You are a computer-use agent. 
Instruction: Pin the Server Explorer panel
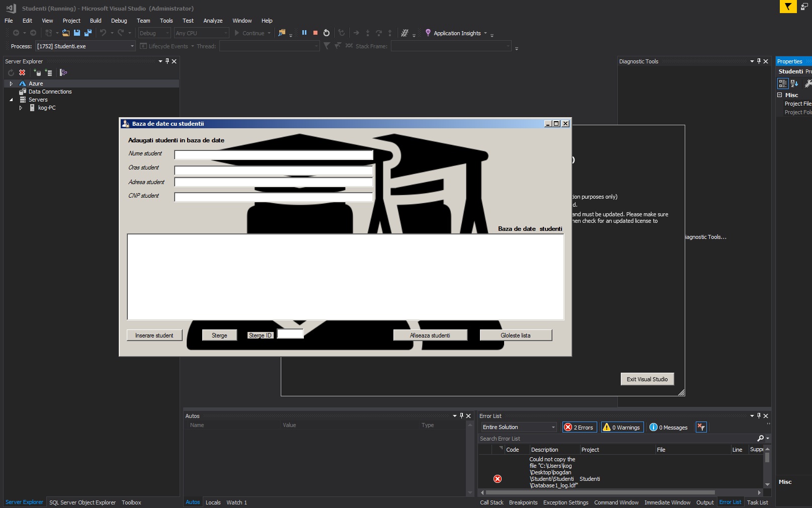168,61
